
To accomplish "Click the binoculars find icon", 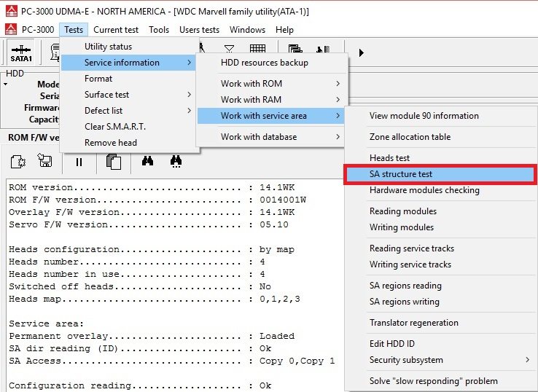I will (x=147, y=160).
